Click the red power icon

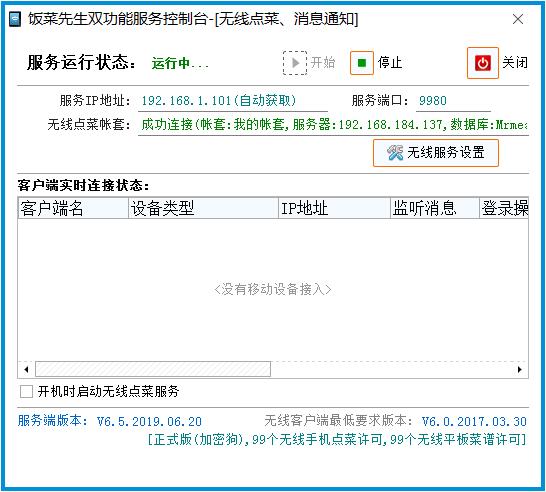(x=483, y=63)
